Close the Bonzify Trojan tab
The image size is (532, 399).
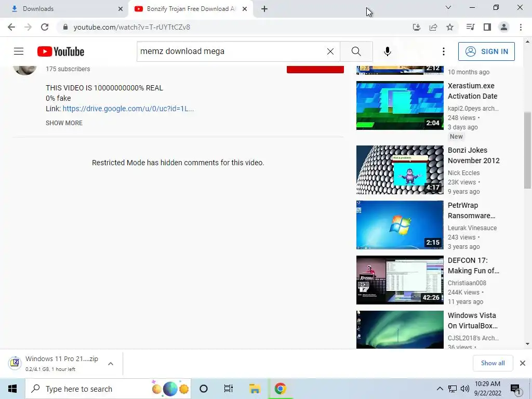(x=245, y=9)
